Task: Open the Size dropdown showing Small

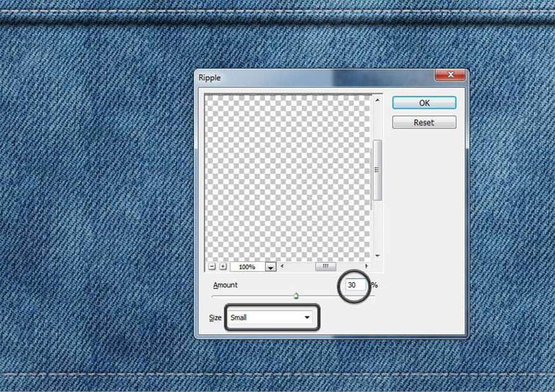Action: [270, 317]
